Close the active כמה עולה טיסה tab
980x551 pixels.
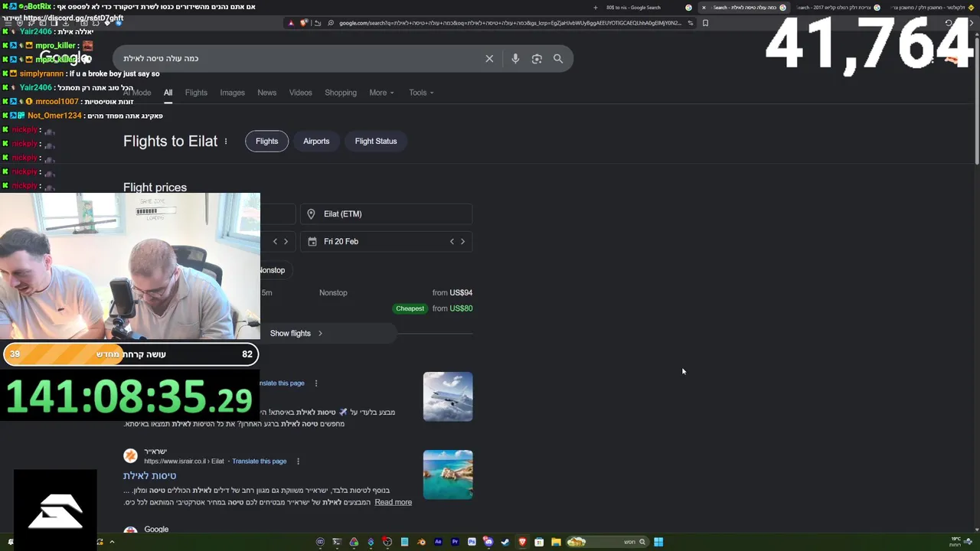[704, 8]
